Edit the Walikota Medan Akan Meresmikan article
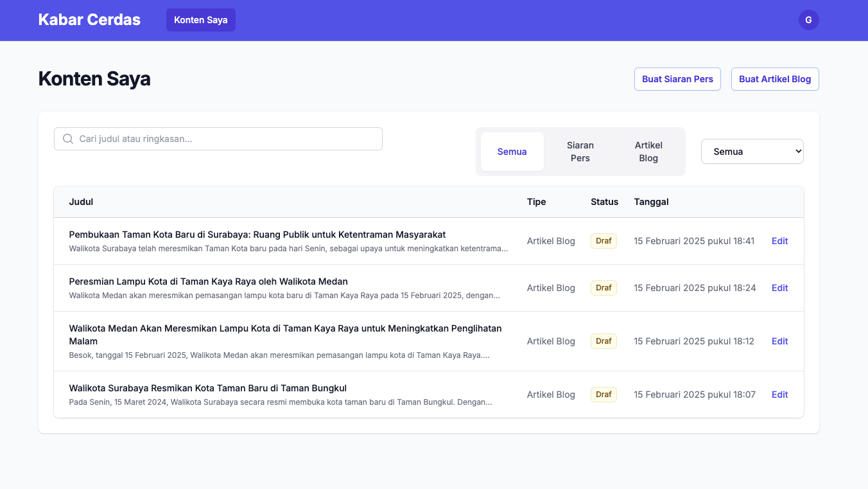The width and height of the screenshot is (868, 489). coord(779,341)
